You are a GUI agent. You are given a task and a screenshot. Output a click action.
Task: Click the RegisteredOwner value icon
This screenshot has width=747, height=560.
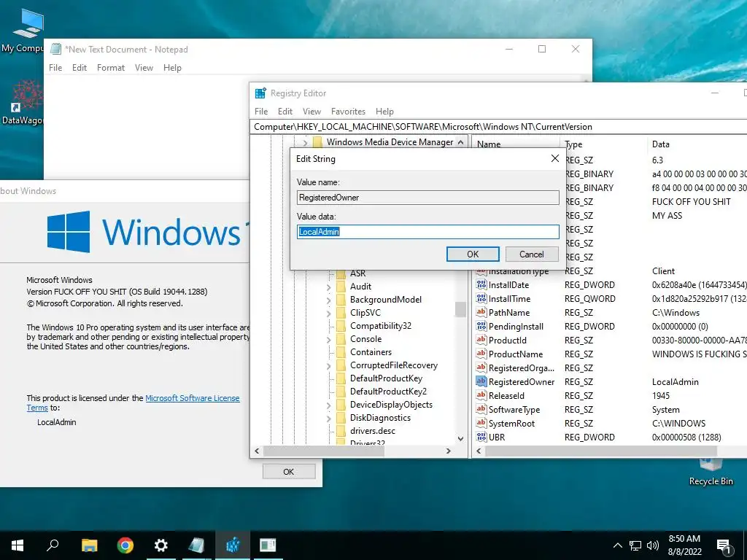click(481, 381)
